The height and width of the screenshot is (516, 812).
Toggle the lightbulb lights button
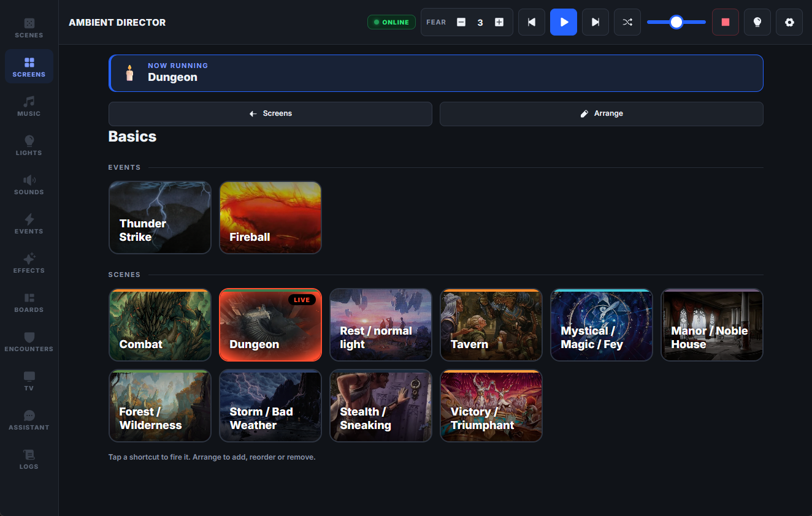tap(757, 22)
